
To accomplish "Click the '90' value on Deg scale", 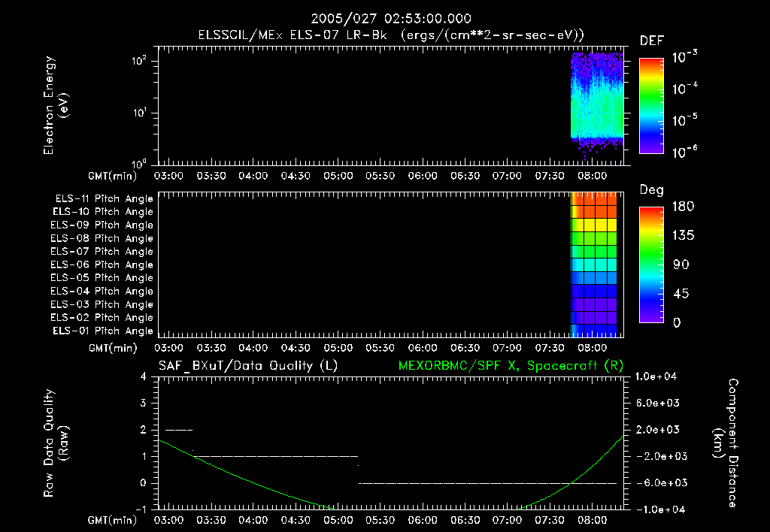I will 681,264.
